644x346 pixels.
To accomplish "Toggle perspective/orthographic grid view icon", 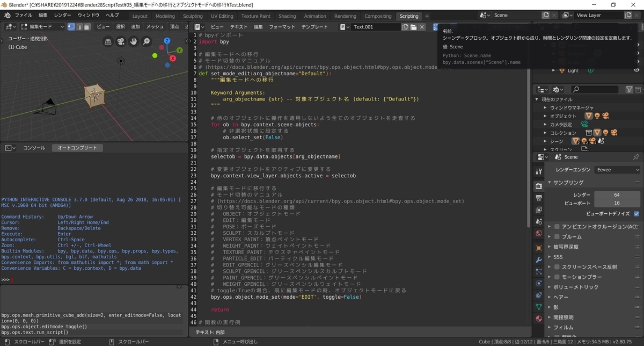I will (x=108, y=41).
